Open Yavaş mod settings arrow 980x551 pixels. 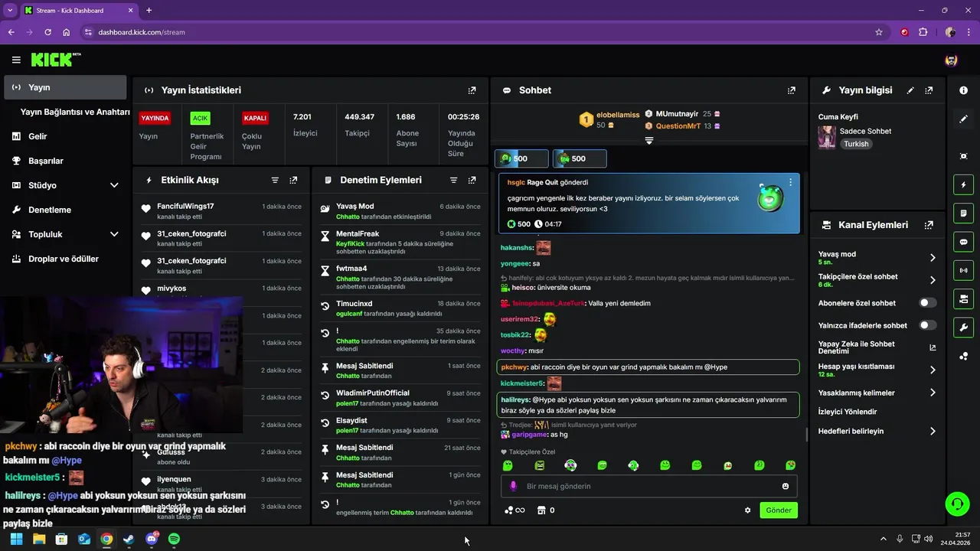point(933,258)
